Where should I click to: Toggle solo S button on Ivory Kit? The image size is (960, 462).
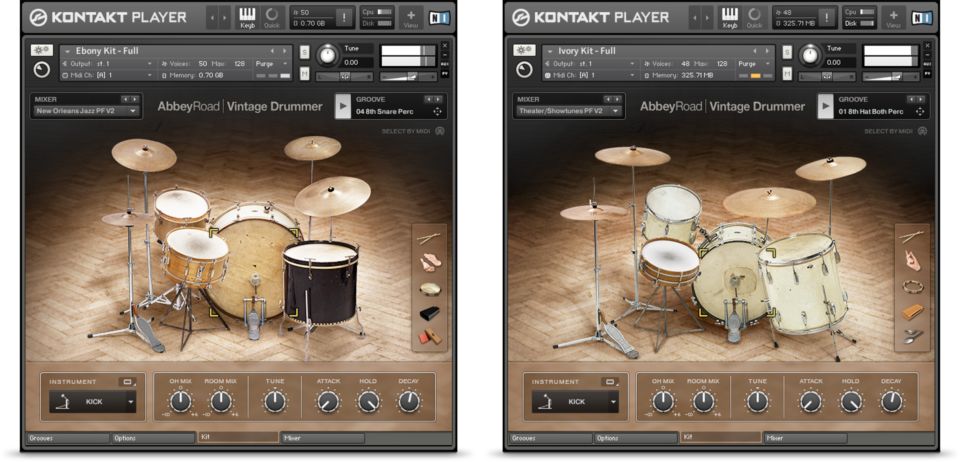point(787,51)
